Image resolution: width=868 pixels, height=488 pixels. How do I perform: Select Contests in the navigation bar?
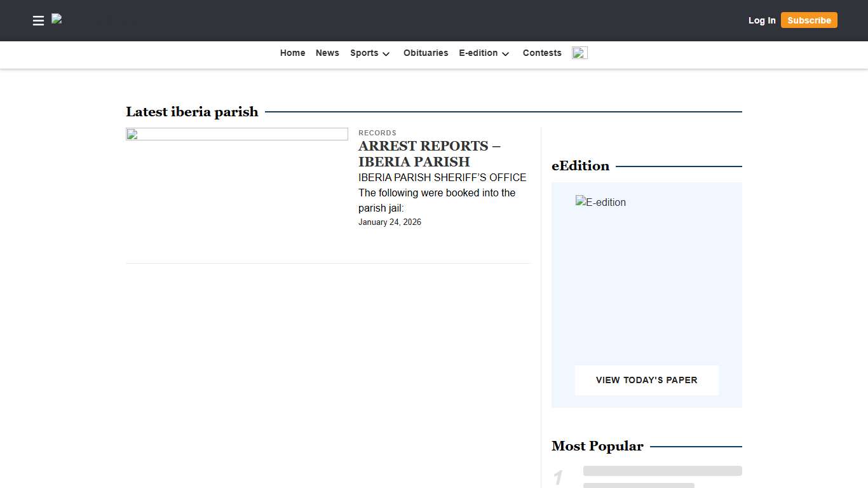click(542, 53)
